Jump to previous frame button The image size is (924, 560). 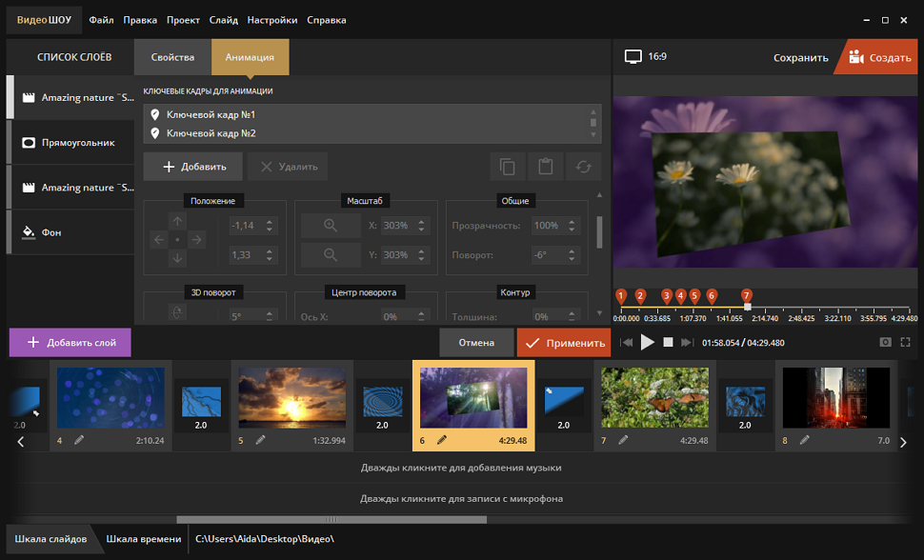click(x=627, y=342)
